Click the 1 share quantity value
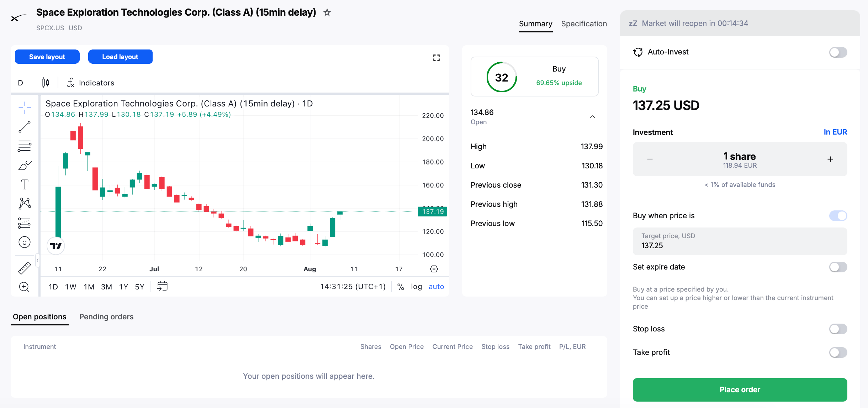 (740, 156)
